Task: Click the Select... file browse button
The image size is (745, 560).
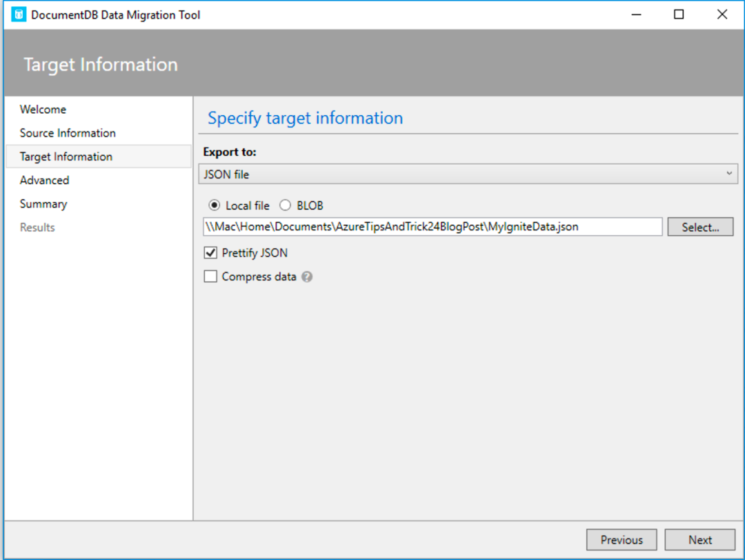Action: pos(700,227)
